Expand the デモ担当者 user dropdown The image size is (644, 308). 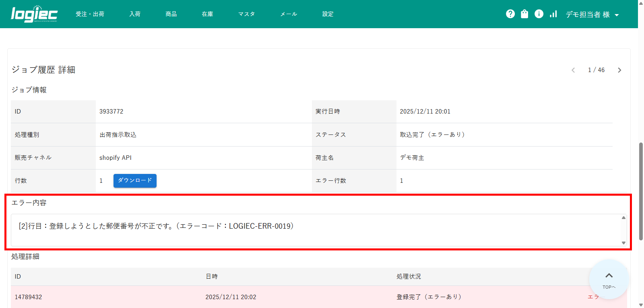592,14
